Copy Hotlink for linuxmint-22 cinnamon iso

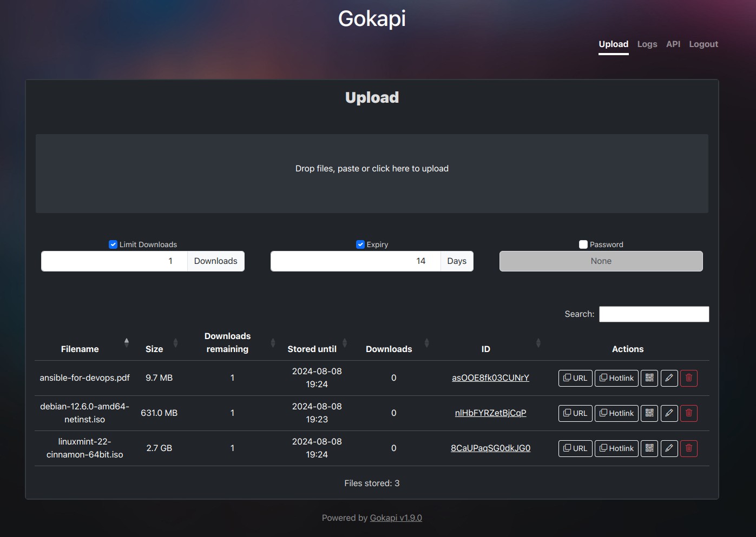click(x=616, y=448)
